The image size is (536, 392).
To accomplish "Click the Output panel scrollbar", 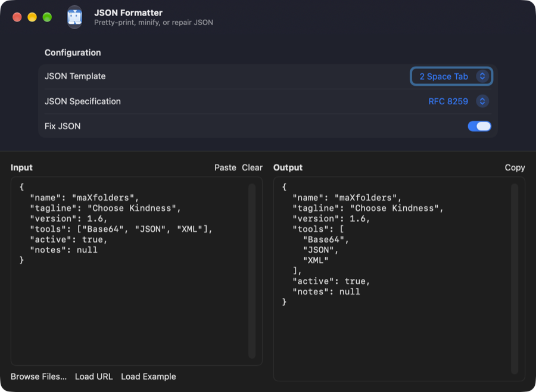I will pos(515,279).
